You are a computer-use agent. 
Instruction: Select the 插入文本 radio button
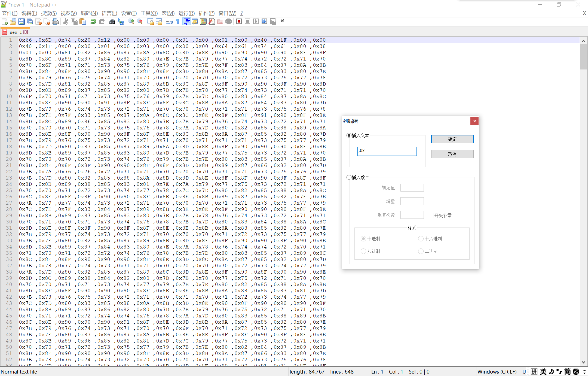(x=349, y=135)
